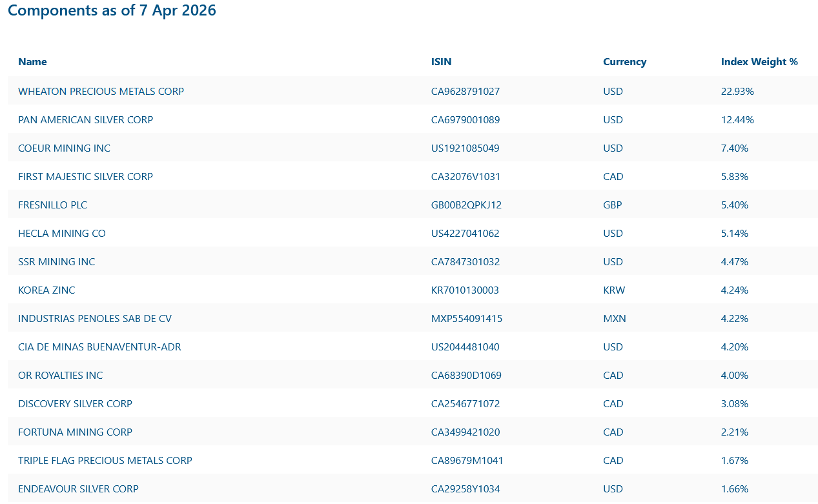Click FRESNILLO PLC name
The height and width of the screenshot is (504, 818).
(x=52, y=205)
